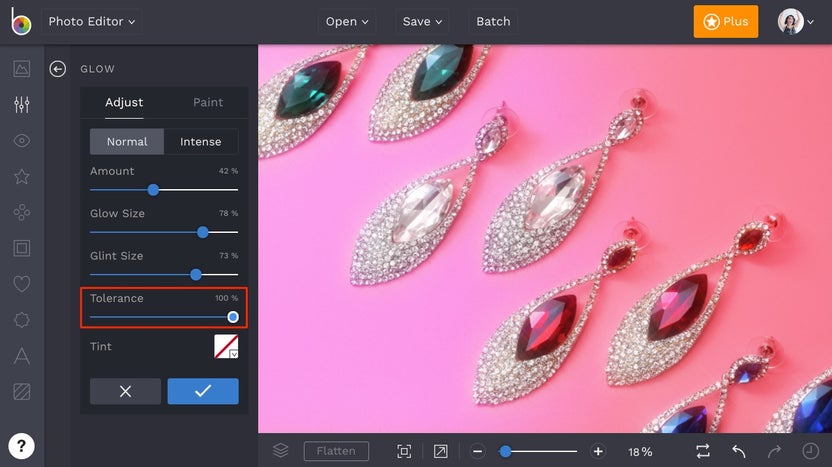Image resolution: width=832 pixels, height=467 pixels.
Task: Expand the Save dropdown menu
Action: (x=423, y=21)
